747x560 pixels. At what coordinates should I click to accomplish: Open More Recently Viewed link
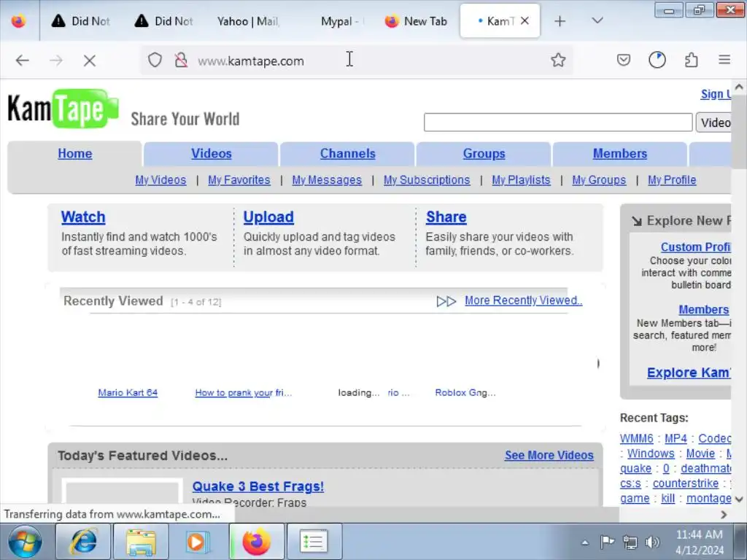[x=524, y=300]
